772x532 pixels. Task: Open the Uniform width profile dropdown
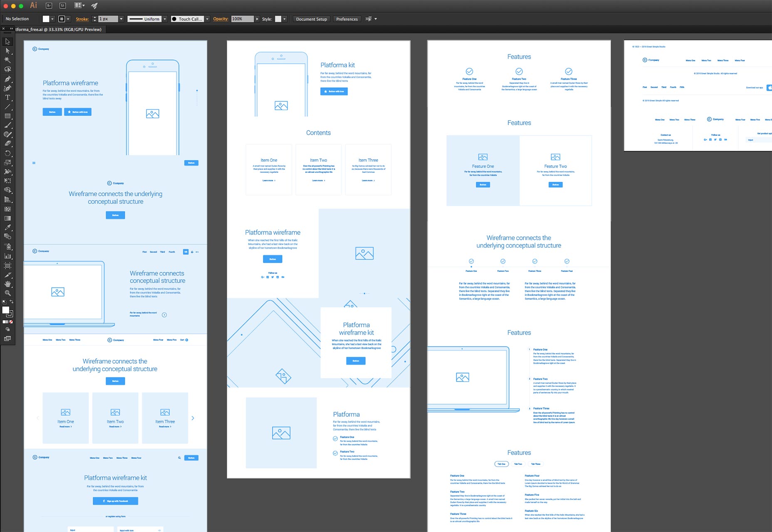(165, 19)
